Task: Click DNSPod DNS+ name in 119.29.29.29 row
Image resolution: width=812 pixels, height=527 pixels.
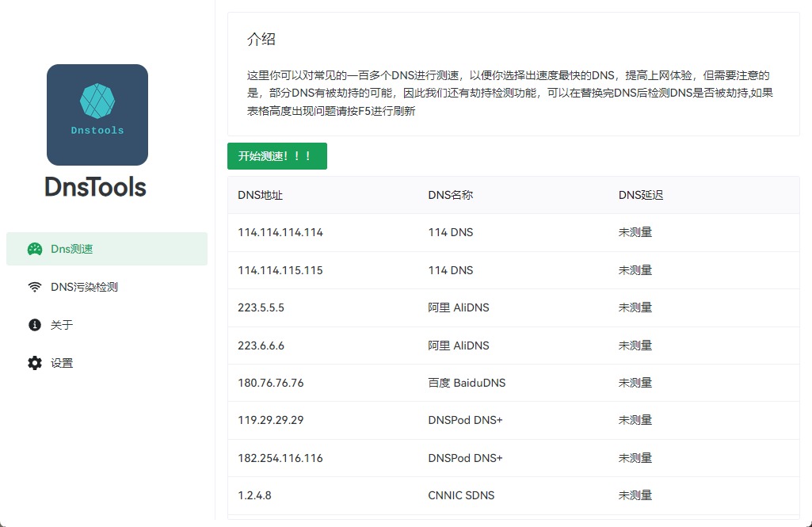Action: pyautogui.click(x=465, y=420)
